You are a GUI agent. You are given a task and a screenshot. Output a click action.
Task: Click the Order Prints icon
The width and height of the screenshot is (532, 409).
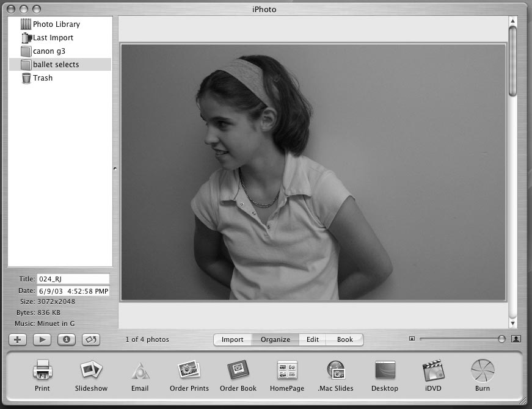[189, 370]
